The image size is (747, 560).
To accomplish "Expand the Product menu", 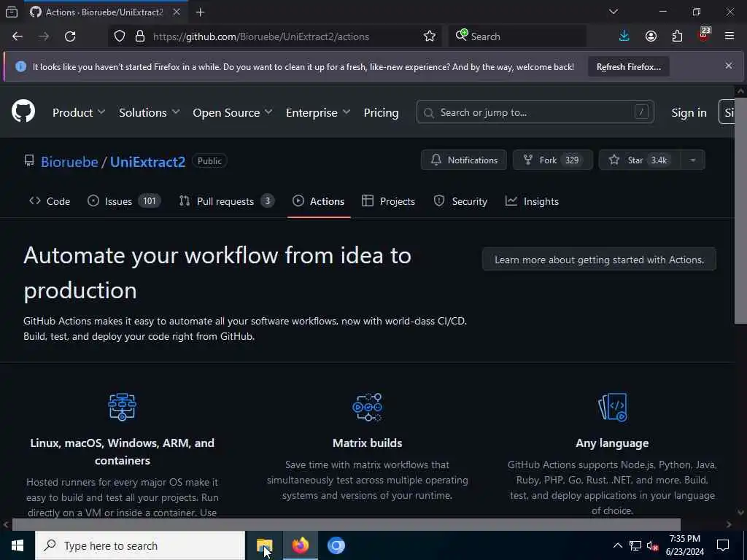I will pos(79,112).
